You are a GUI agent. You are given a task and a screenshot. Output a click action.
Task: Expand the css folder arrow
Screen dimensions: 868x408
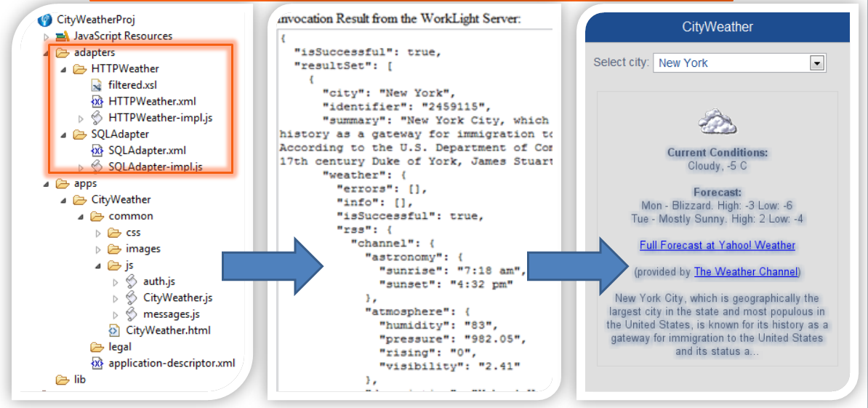(x=99, y=233)
